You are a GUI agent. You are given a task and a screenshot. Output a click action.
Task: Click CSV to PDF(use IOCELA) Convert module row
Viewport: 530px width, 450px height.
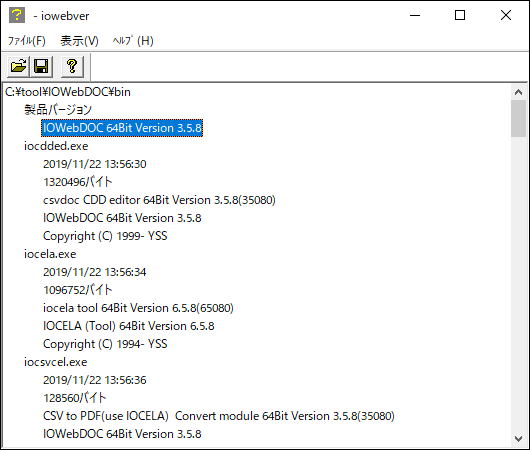tap(219, 416)
